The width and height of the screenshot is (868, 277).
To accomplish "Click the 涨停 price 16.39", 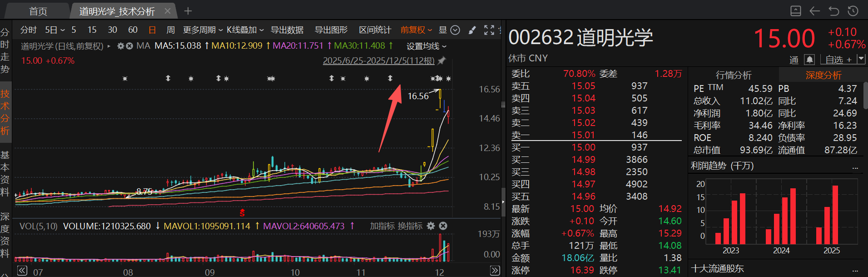I will (582, 270).
